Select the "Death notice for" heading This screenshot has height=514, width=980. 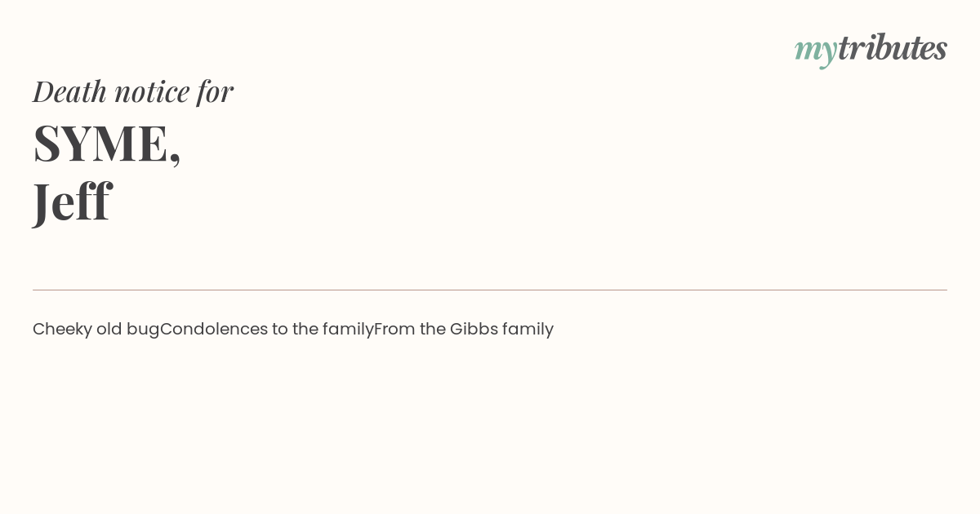click(x=133, y=91)
